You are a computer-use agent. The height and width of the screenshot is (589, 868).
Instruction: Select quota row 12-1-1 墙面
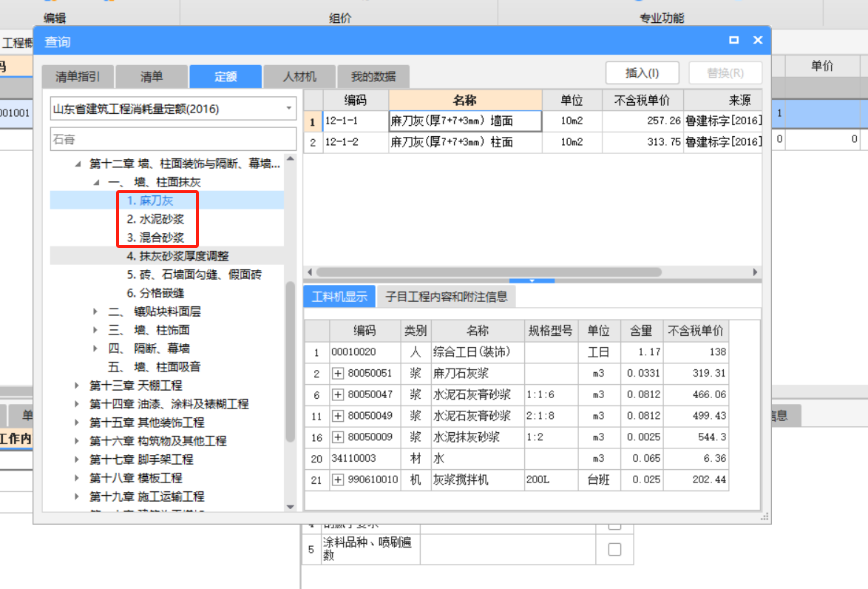pyautogui.click(x=532, y=121)
